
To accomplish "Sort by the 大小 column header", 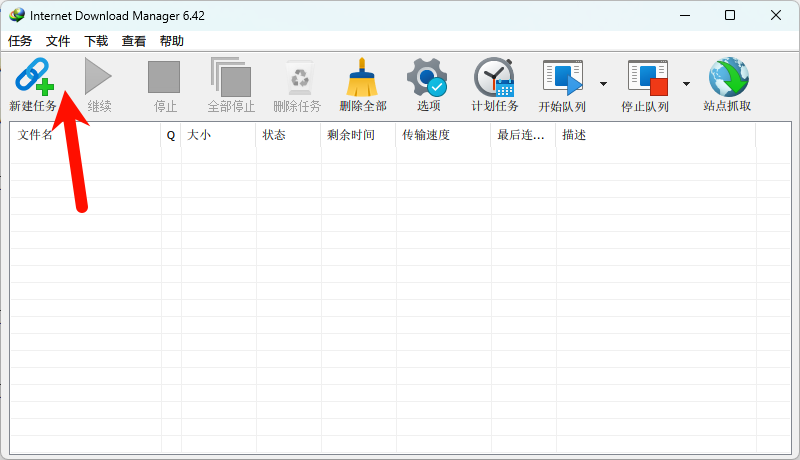I will [218, 135].
